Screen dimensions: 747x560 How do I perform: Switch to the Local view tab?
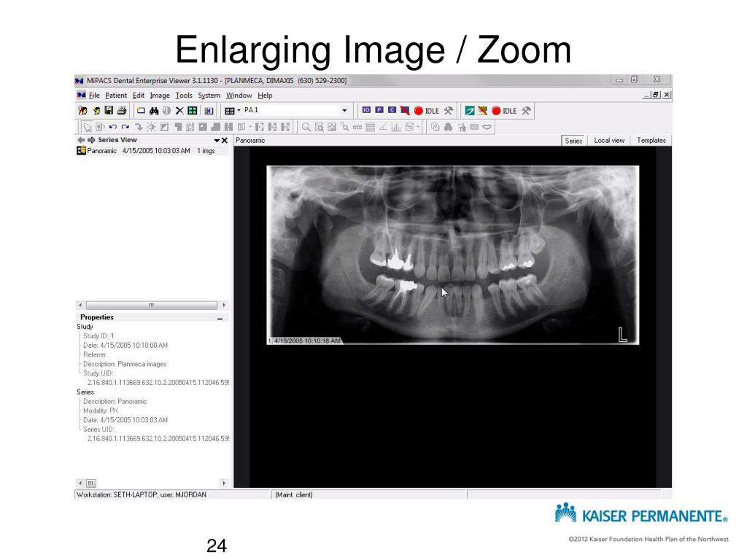coord(609,141)
